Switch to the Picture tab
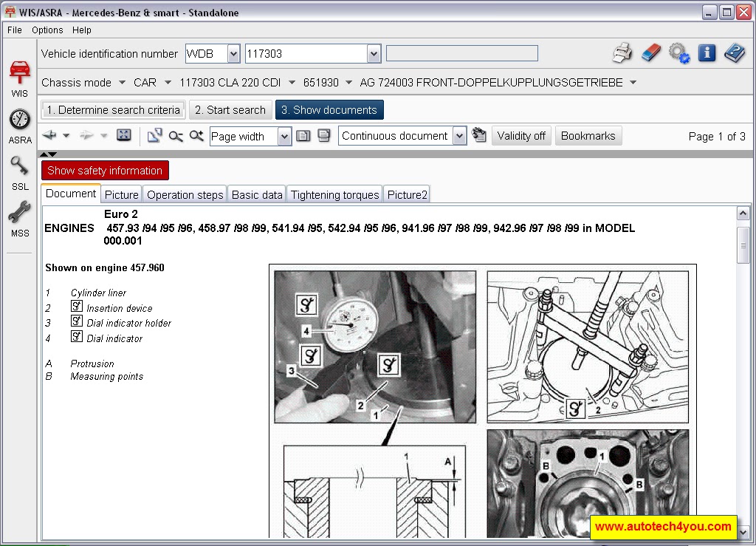Screen dimensions: 756x546 [122, 194]
